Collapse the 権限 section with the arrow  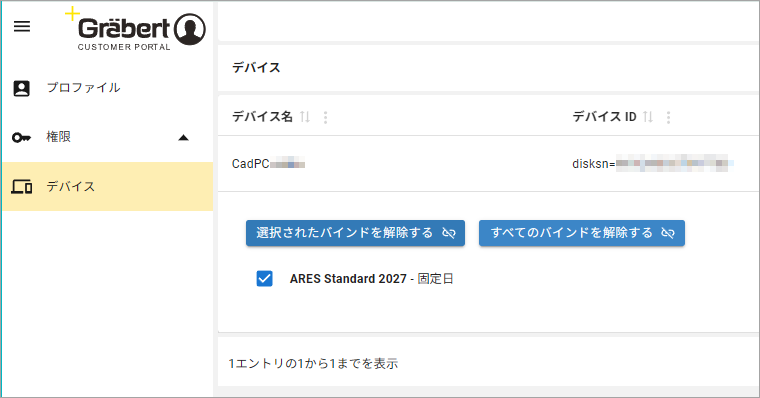point(183,138)
